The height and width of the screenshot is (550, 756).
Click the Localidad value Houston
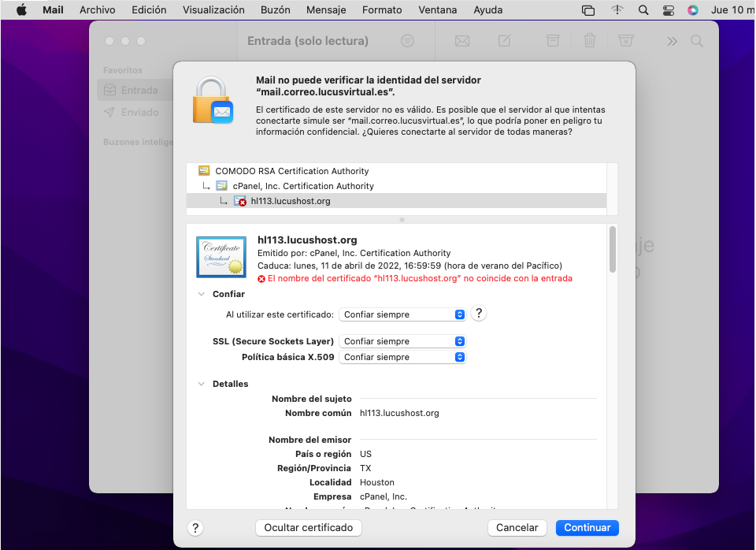tap(377, 482)
